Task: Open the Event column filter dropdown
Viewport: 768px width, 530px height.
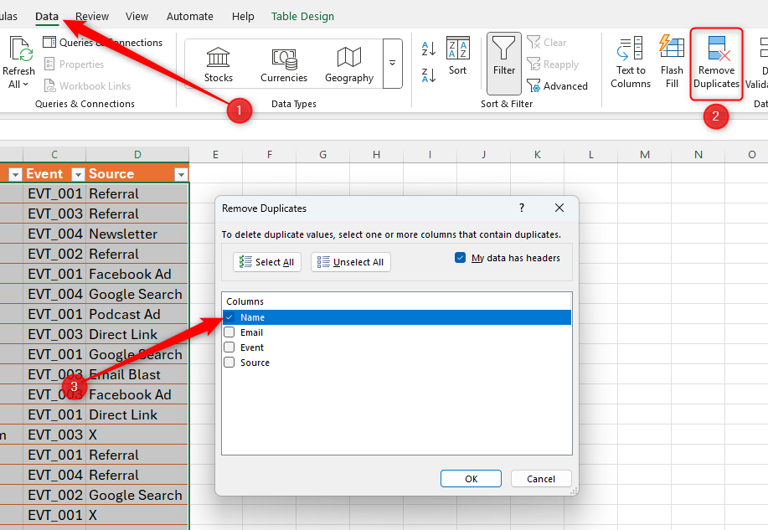Action: pos(78,174)
